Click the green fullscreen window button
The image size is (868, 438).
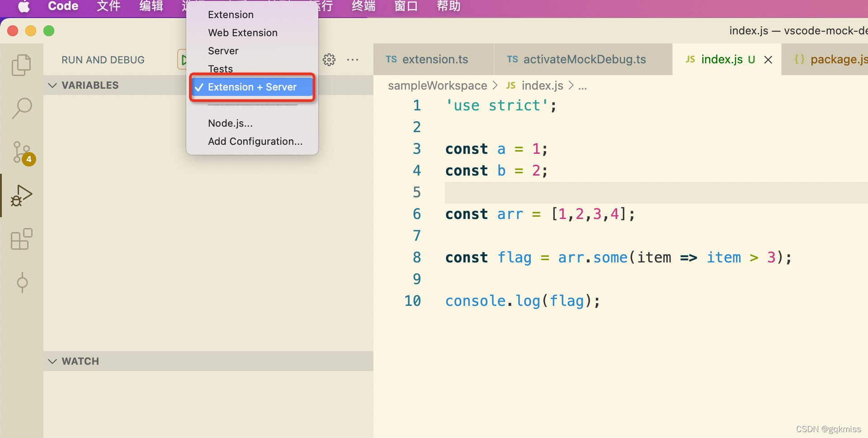pyautogui.click(x=49, y=31)
